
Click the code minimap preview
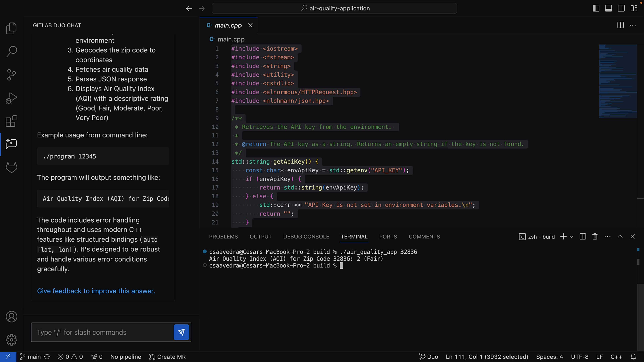coord(618,81)
